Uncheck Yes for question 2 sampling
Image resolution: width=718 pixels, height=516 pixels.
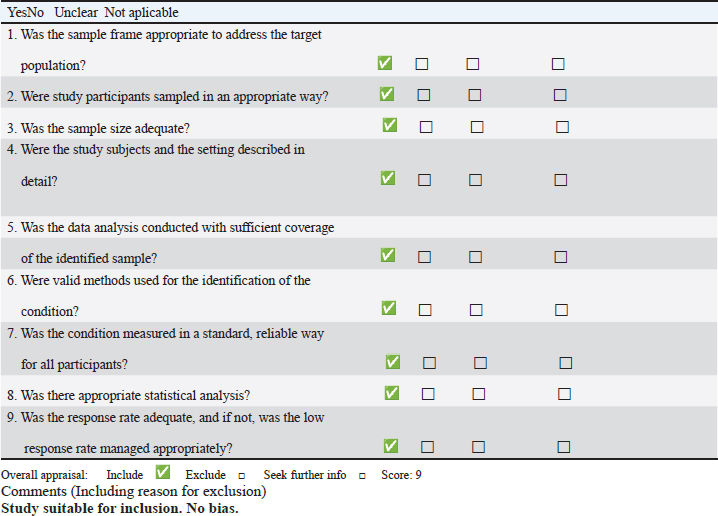[387, 94]
